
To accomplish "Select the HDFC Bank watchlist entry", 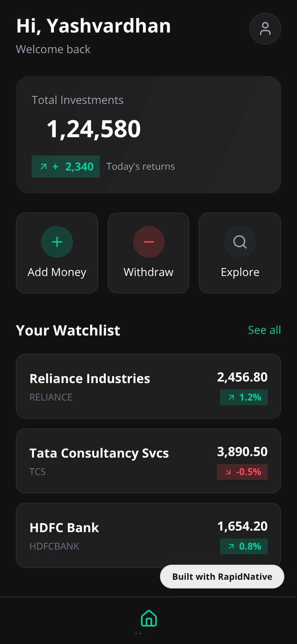I will tap(119, 535).
